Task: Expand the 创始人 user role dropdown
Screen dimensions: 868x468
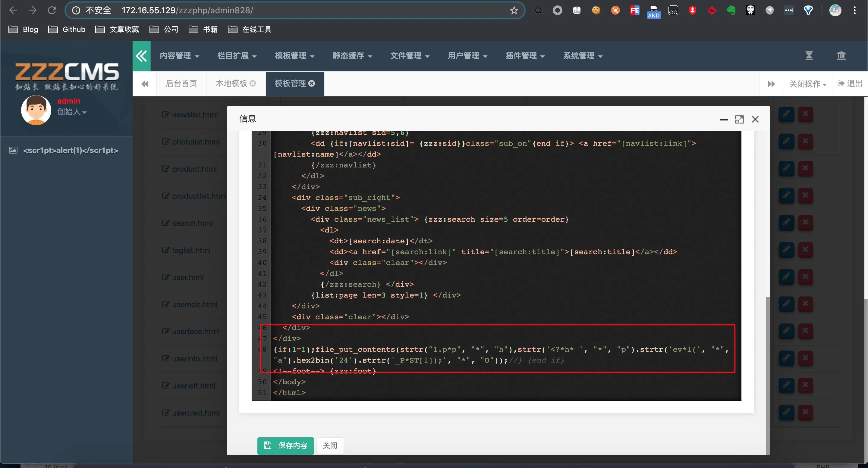Action: click(x=71, y=112)
